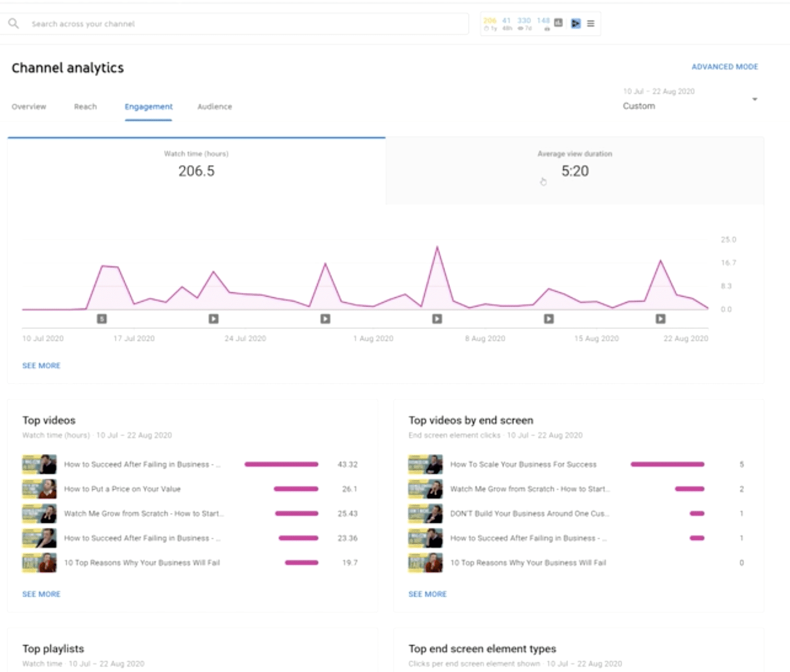Image resolution: width=790 pixels, height=672 pixels.
Task: Click the clock icon beside the 1y stat
Action: (x=487, y=27)
